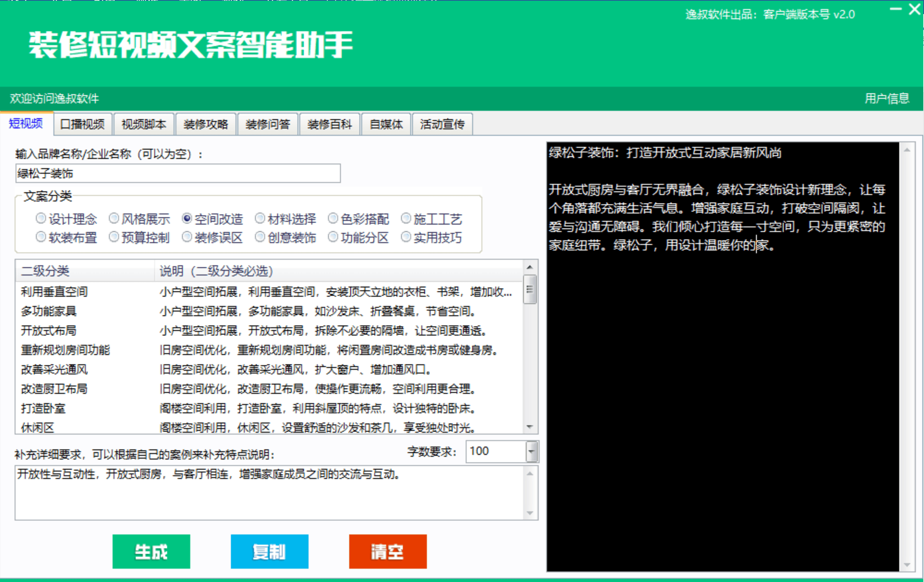
Task: Open 用户信息 user info link
Action: click(886, 99)
